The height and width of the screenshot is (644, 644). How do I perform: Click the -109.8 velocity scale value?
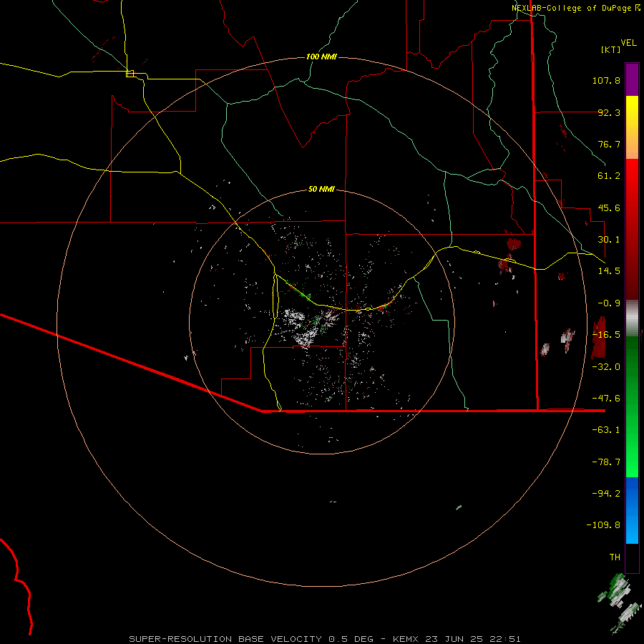pos(603,525)
